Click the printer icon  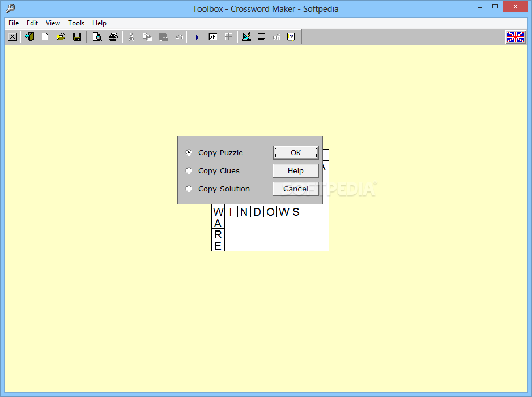113,37
